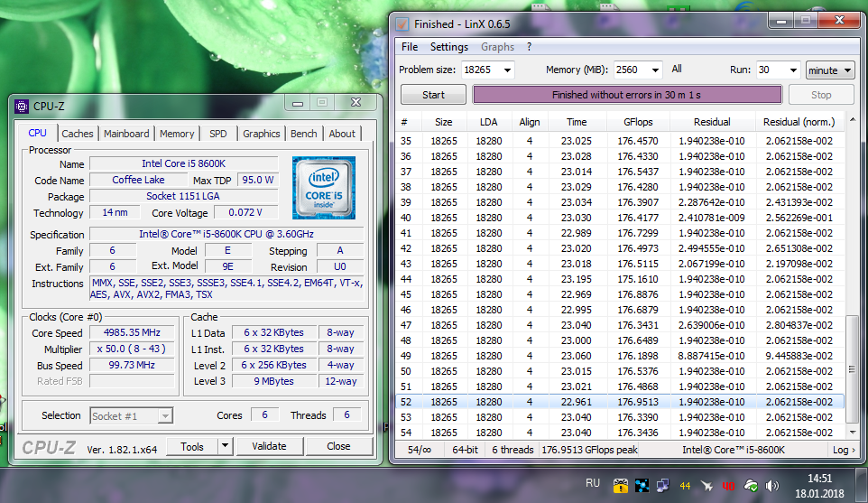Open the Socket #1 selection dropdown
Viewport: 868px width, 503px height.
(131, 416)
